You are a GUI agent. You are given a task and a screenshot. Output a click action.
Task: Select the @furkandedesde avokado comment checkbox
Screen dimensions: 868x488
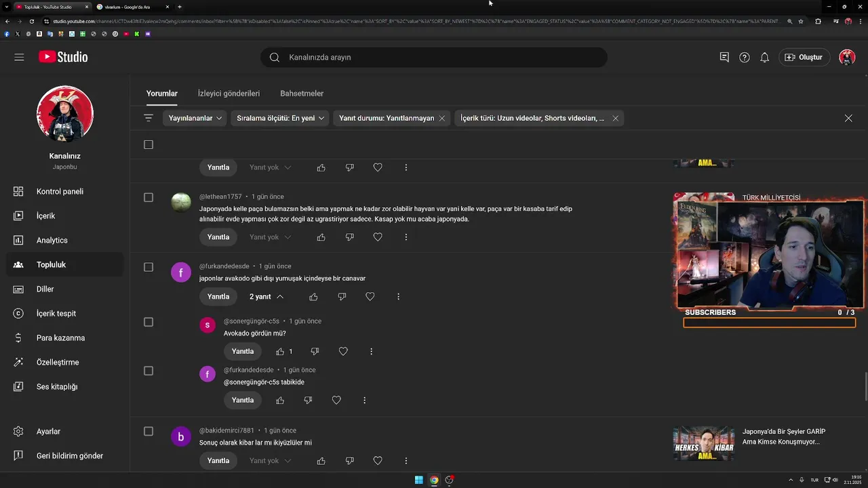click(x=149, y=267)
